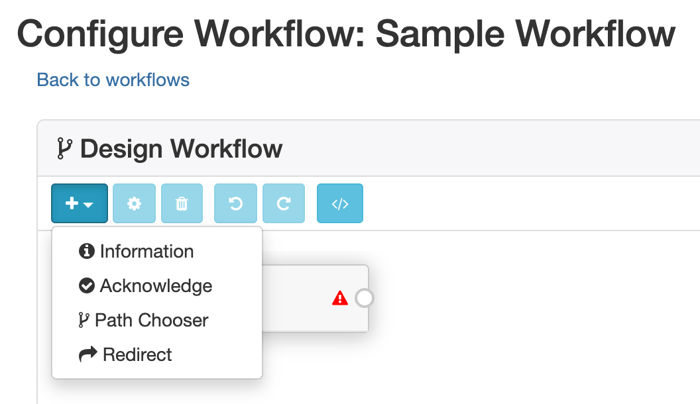This screenshot has height=404, width=700.
Task: Open the add step plus dropdown
Action: click(x=79, y=204)
